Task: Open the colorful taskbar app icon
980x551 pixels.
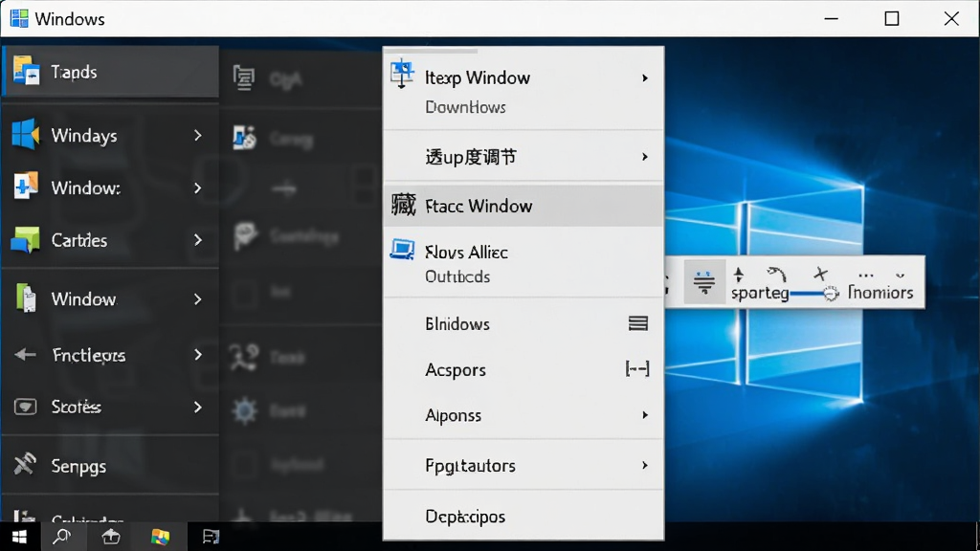Action: click(160, 537)
